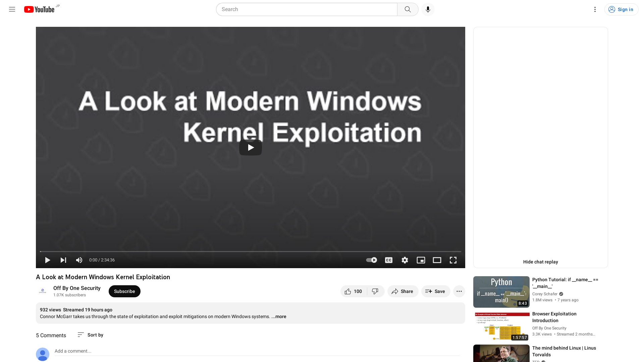Enter fullscreen mode

tap(453, 260)
